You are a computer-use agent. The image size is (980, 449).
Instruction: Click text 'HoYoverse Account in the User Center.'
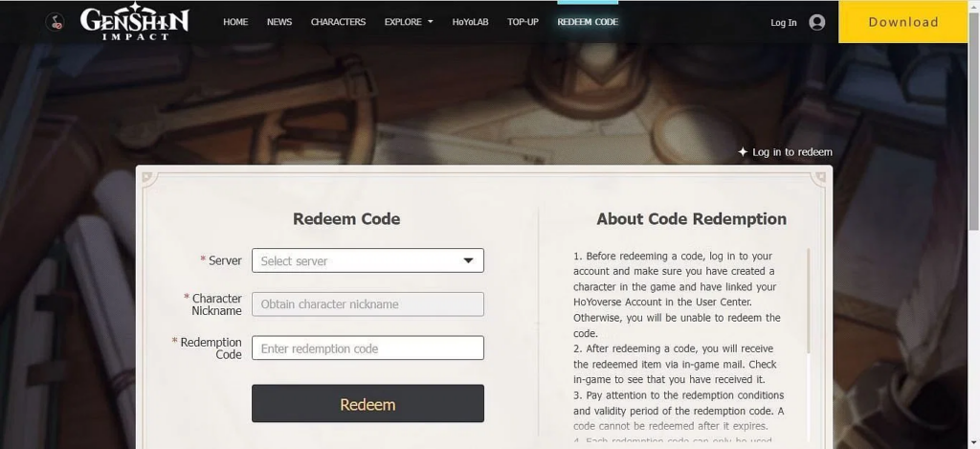tap(662, 302)
